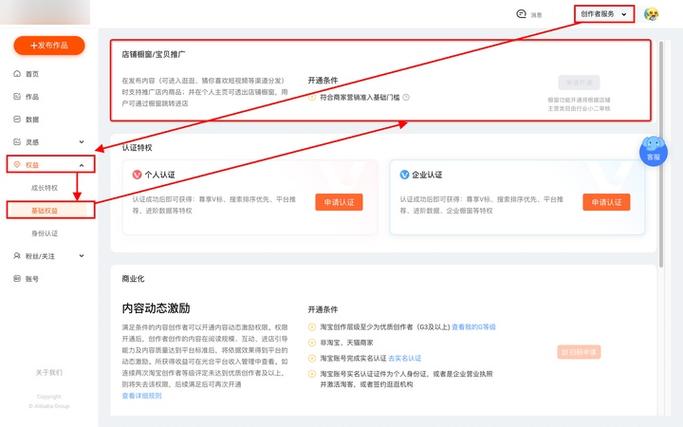Image resolution: width=683 pixels, height=427 pixels.
Task: Click the data icon beside 数据
Action: (x=17, y=119)
